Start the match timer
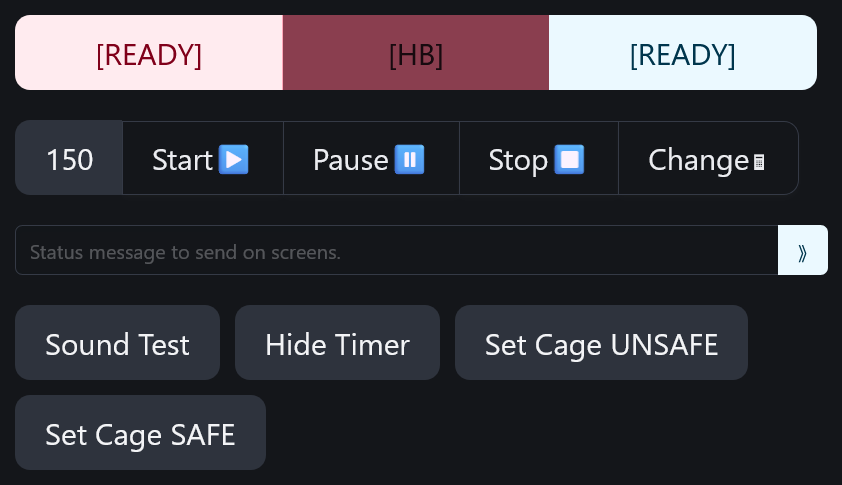Viewport: 842px width, 485px height. point(203,158)
